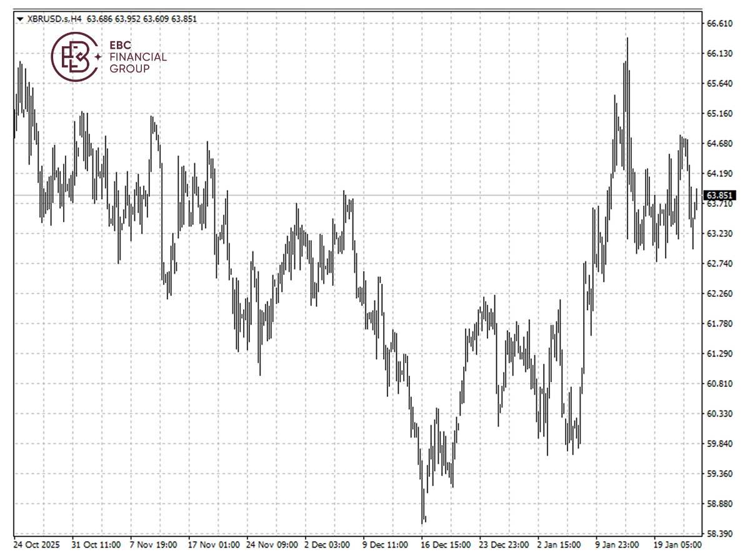The width and height of the screenshot is (750, 560).
Task: Click the sparkle icon in the EBC logo
Action: (98, 56)
